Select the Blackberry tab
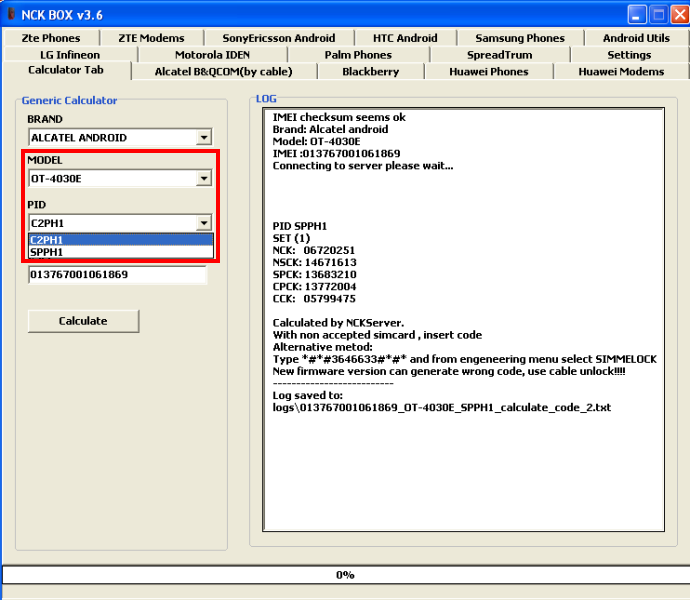This screenshot has width=690, height=600. coord(370,72)
